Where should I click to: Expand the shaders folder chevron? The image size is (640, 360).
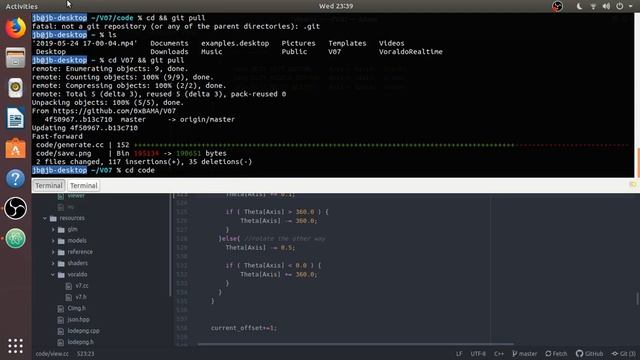(x=53, y=263)
